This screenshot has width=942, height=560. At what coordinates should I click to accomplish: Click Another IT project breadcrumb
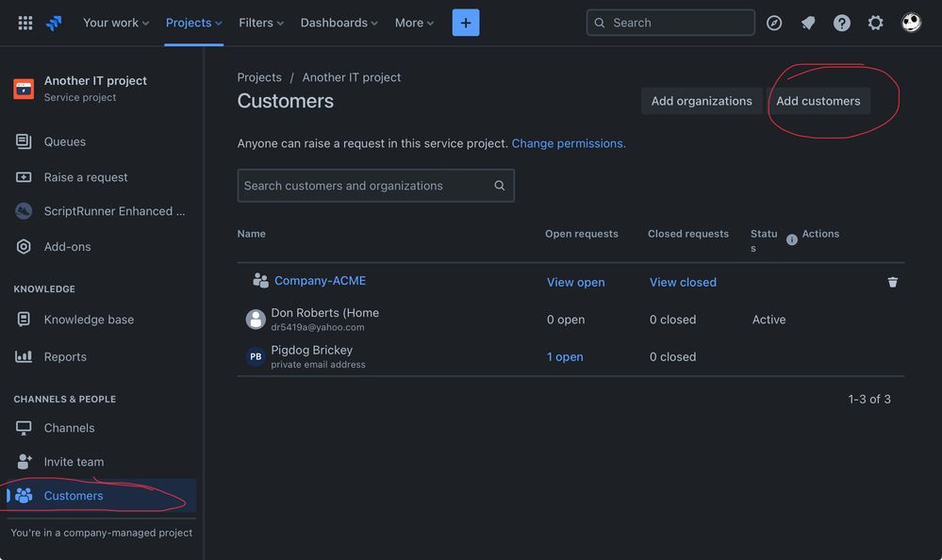352,77
